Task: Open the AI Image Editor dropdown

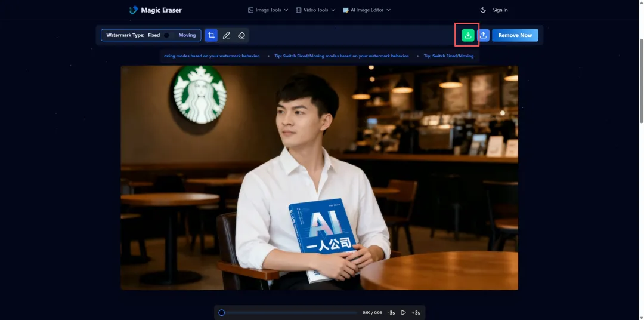Action: 367,10
